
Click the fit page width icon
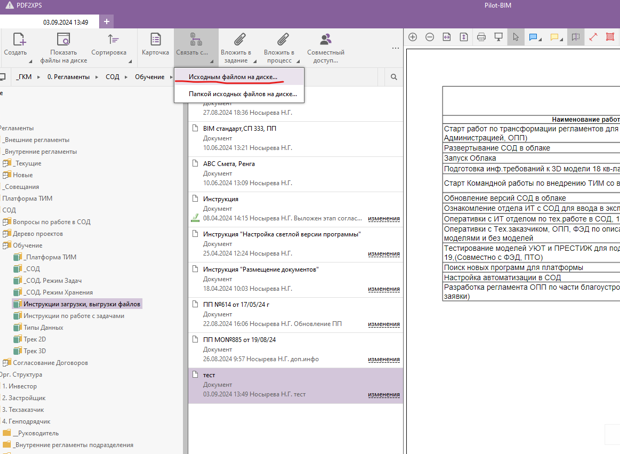[x=447, y=38]
